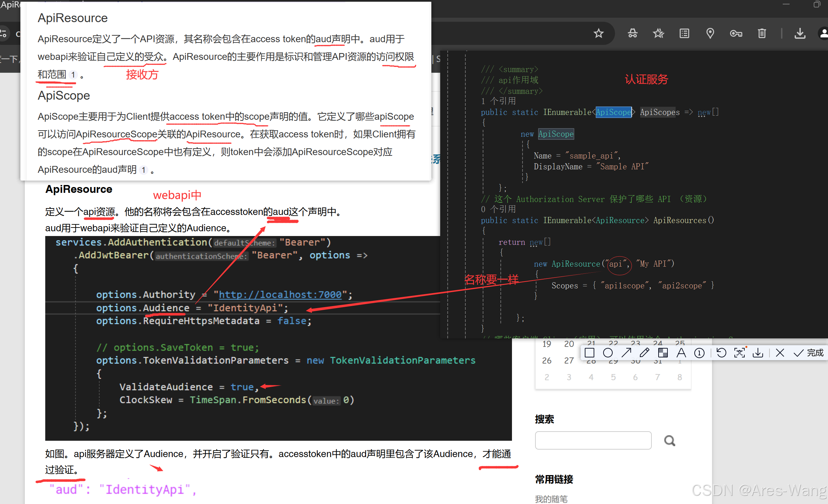Select the ellipse annotation tool
This screenshot has height=504, width=828.
608,353
